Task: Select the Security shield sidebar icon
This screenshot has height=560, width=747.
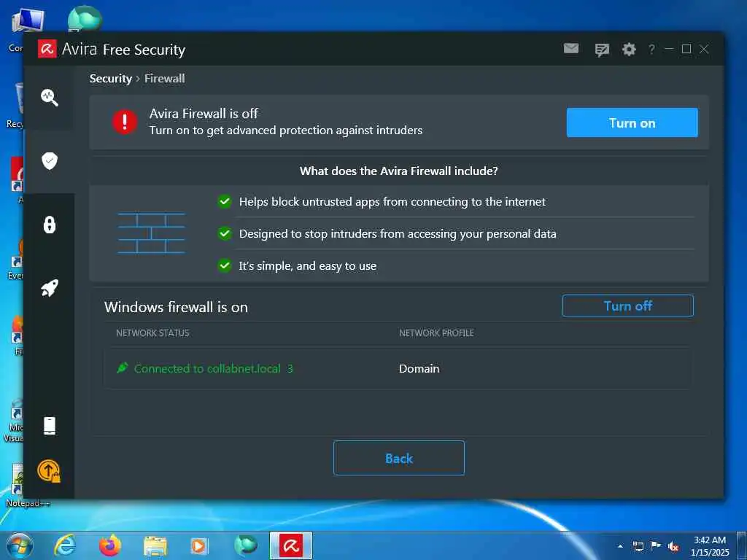Action: [x=50, y=160]
